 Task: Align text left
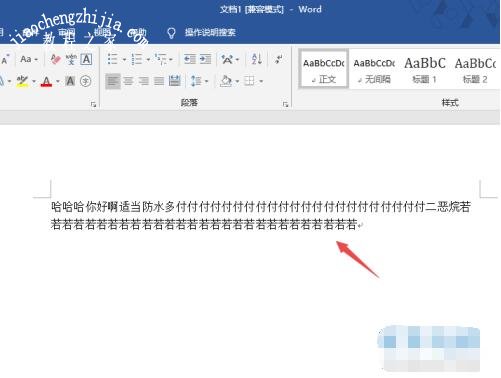(113, 81)
